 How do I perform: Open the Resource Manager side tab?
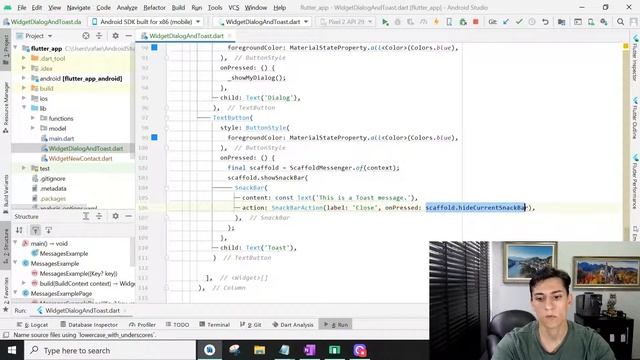point(6,107)
